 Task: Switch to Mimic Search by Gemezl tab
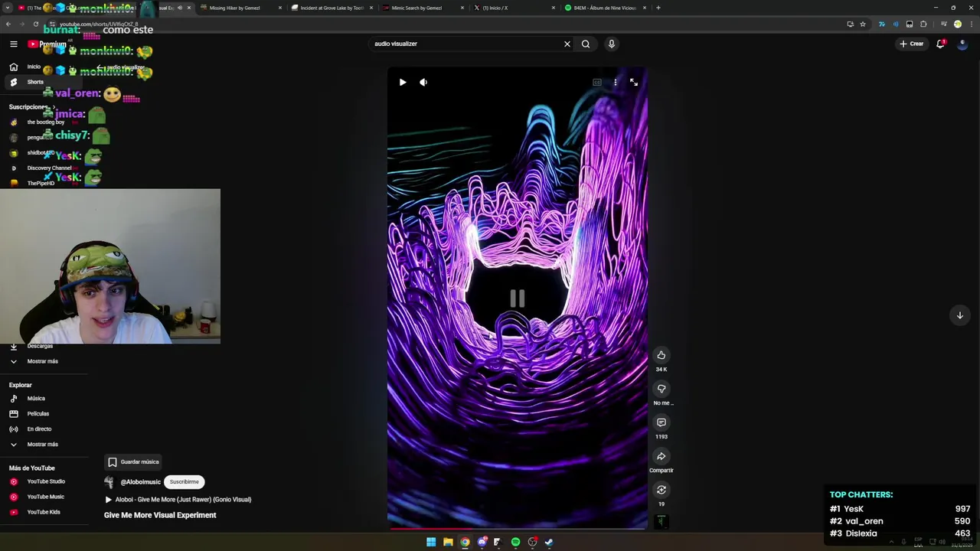(x=422, y=8)
